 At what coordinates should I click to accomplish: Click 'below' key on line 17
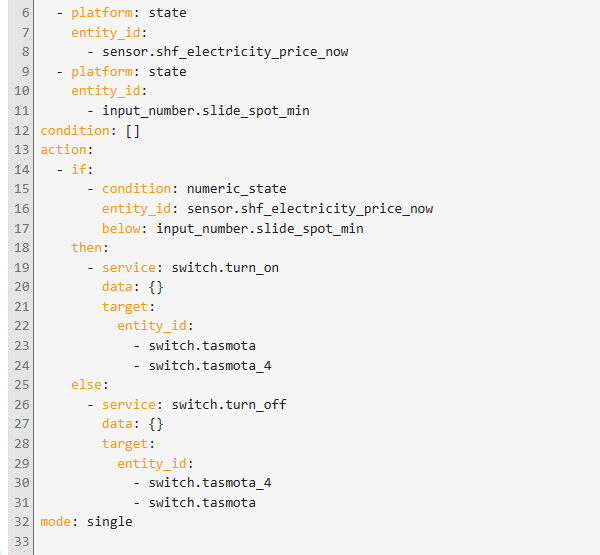tap(124, 228)
